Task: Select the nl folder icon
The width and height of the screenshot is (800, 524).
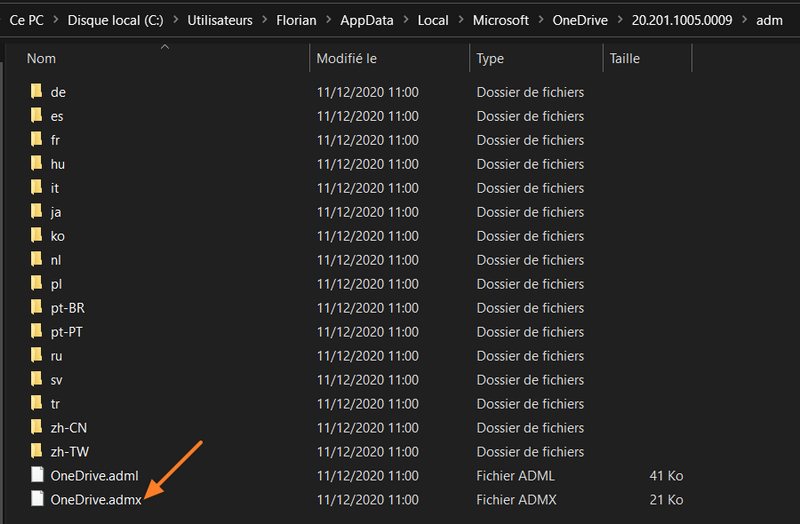Action: point(36,259)
